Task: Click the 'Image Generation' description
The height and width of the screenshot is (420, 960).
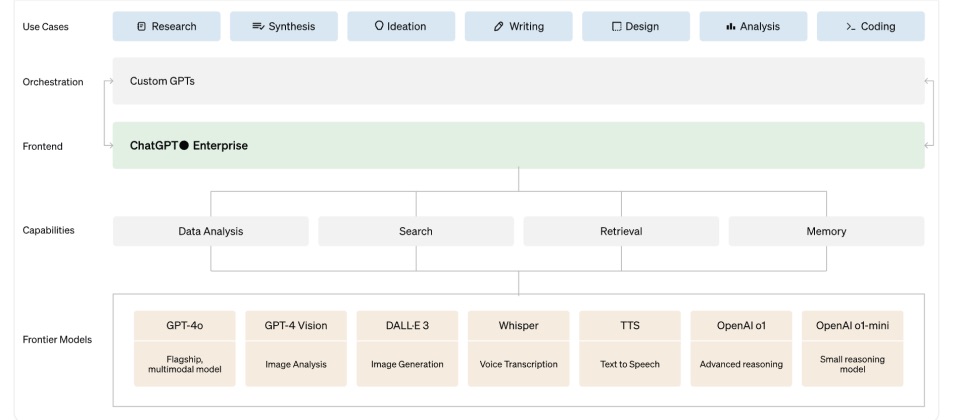Action: click(407, 364)
